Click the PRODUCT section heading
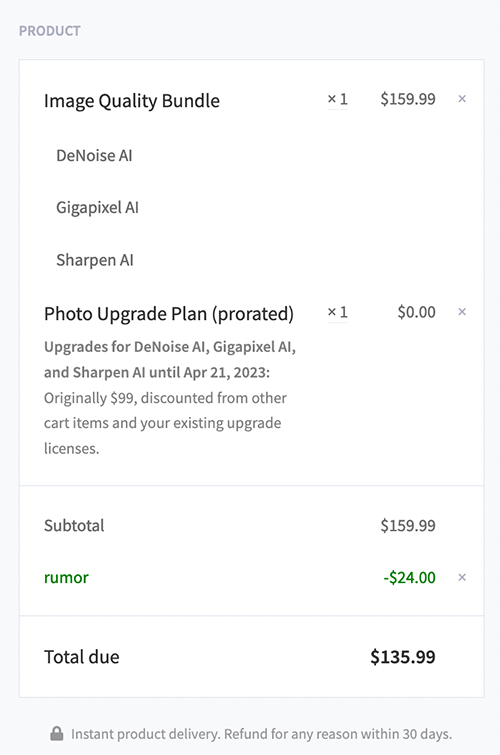This screenshot has width=500, height=755. tap(50, 31)
